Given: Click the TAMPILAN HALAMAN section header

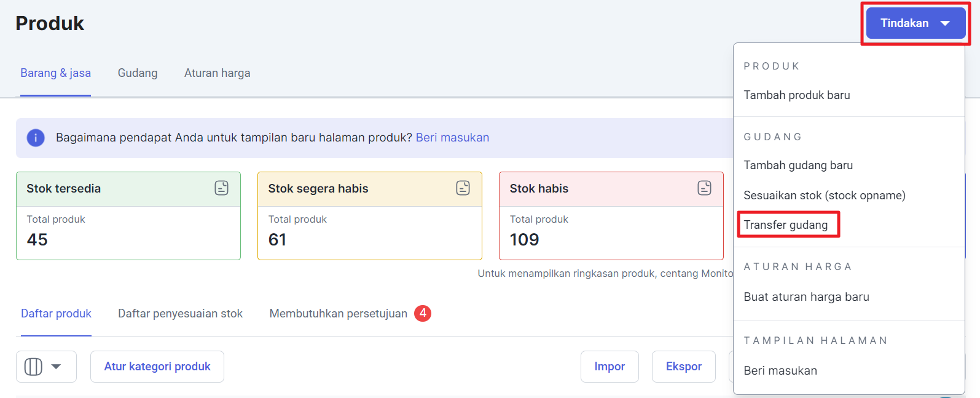Looking at the screenshot, I should 815,341.
